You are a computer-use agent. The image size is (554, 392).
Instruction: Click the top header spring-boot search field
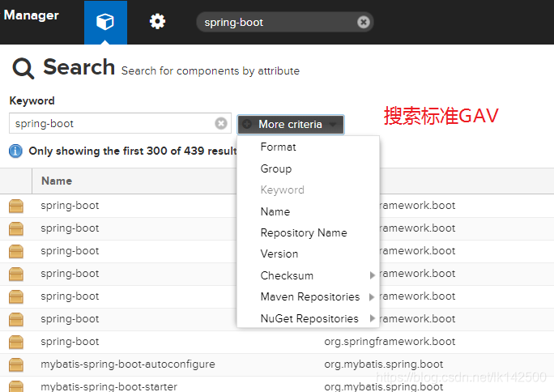284,22
